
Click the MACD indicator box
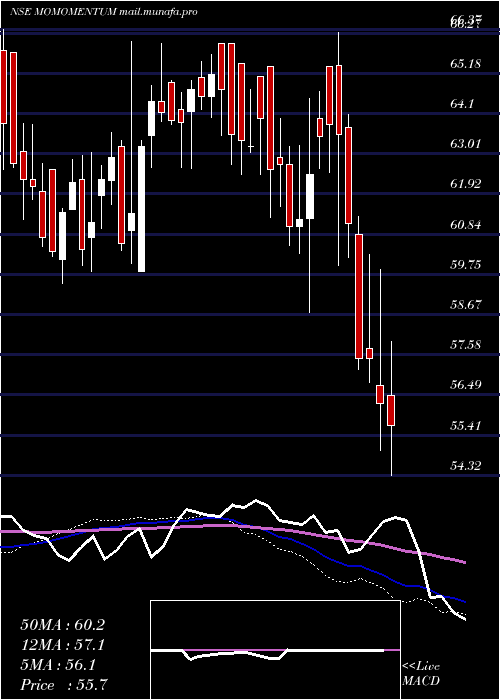[x=275, y=650]
